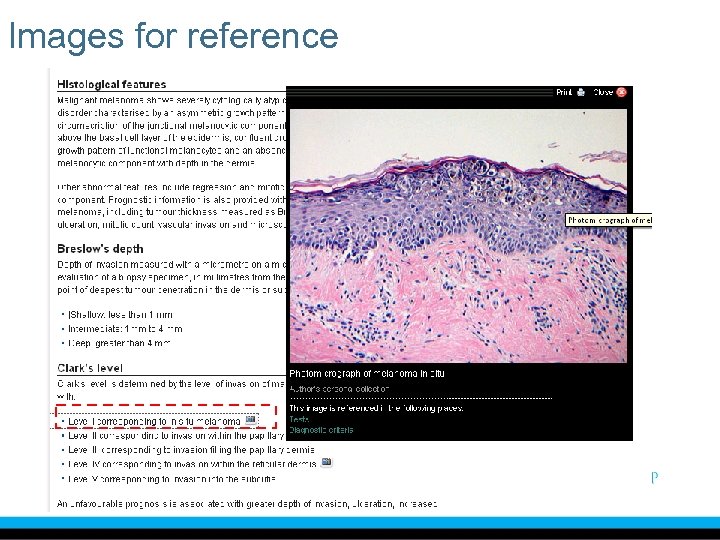
Task: Click 'Shallow: less than 1 mm' bullet
Action: [x=120, y=315]
